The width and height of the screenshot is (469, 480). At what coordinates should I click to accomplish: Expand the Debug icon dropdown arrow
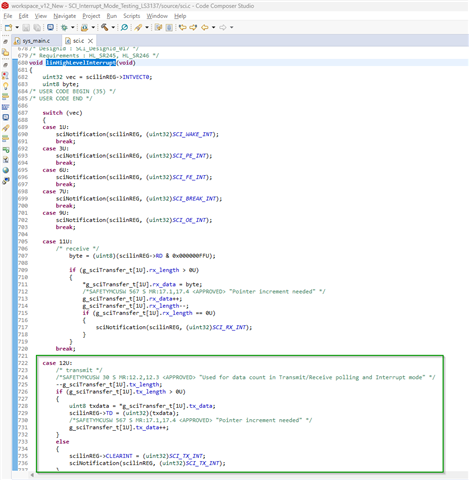(x=72, y=27)
